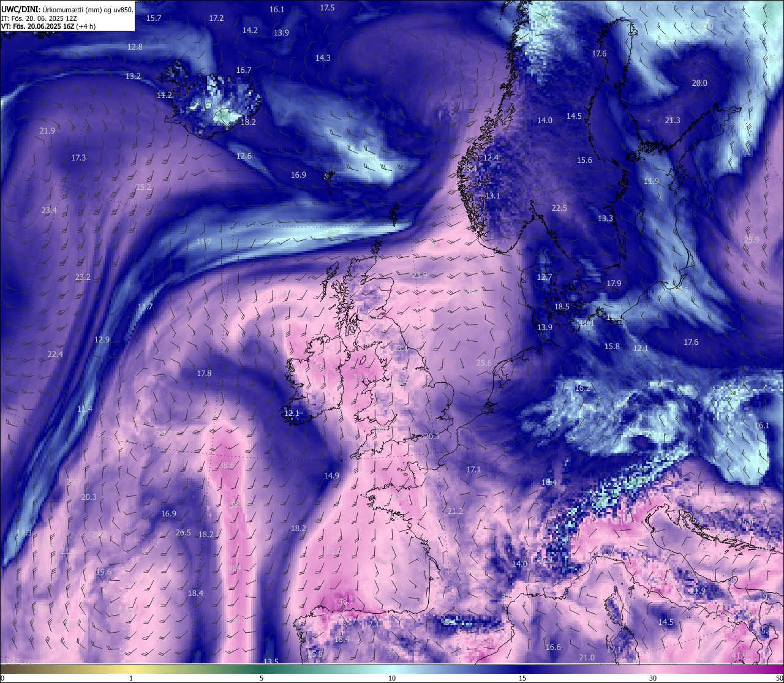Screen dimensions: 784x683
Task: Click the 17.5 value at top edge
Action: pyautogui.click(x=327, y=8)
